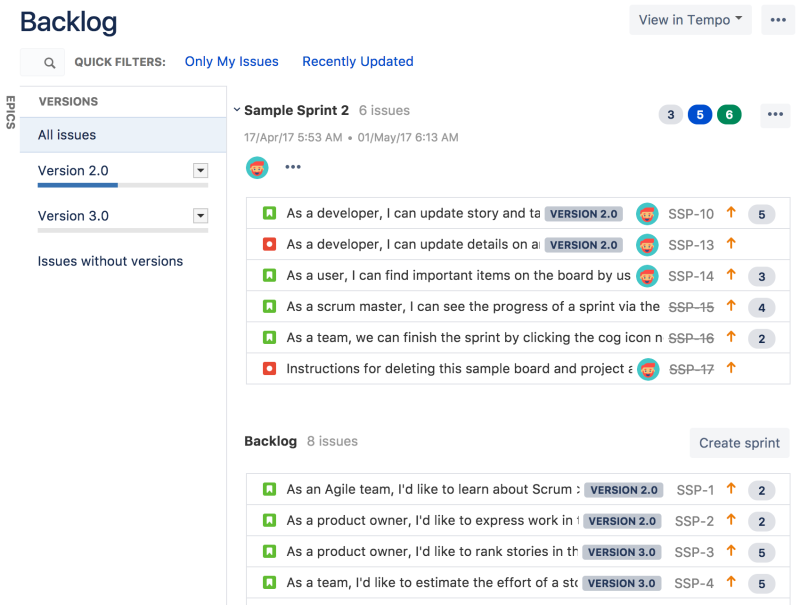Open the Version 3.0 dropdown
This screenshot has width=800, height=605.
201,216
